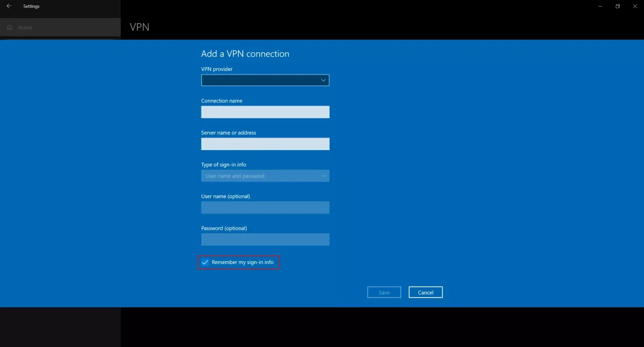The height and width of the screenshot is (347, 644).
Task: Uncheck the Remember my sign-in info checkbox
Action: point(205,262)
